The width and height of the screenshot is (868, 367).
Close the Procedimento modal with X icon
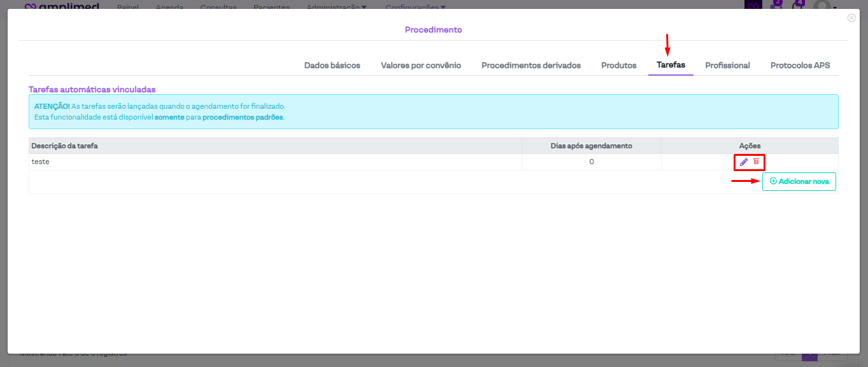pyautogui.click(x=851, y=18)
